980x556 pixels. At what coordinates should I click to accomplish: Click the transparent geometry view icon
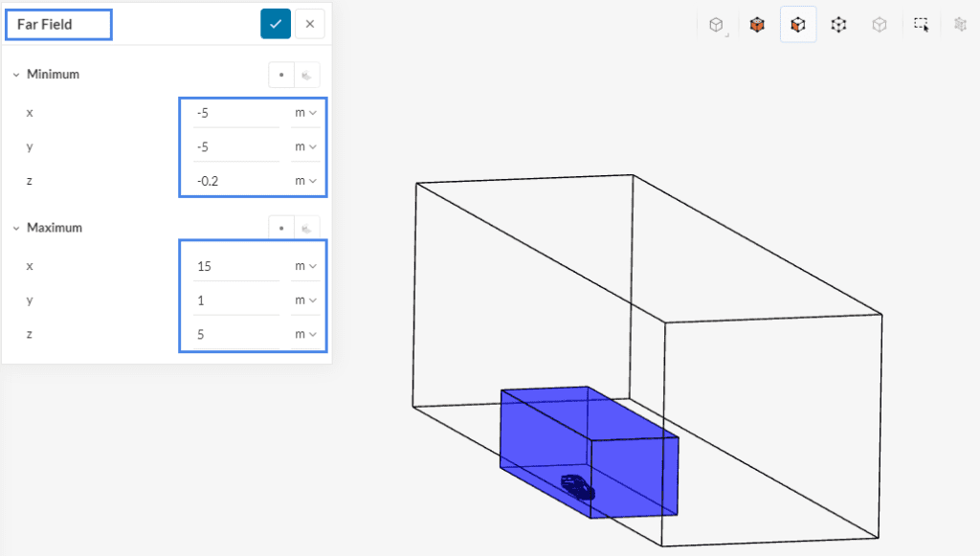(x=879, y=24)
